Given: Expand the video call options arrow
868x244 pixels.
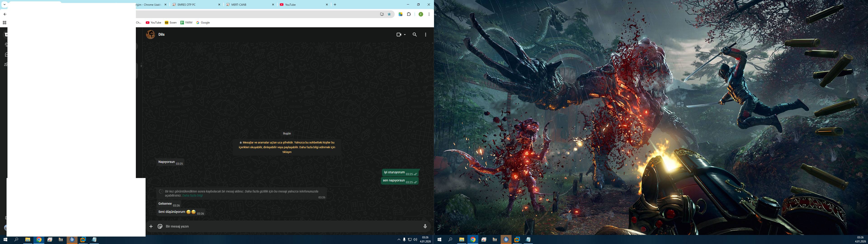Looking at the screenshot, I should pos(405,35).
